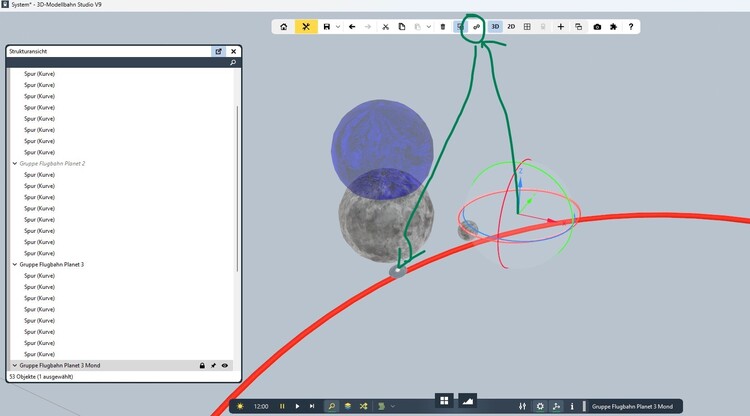Open the plugins puzzle-piece icon

point(612,27)
